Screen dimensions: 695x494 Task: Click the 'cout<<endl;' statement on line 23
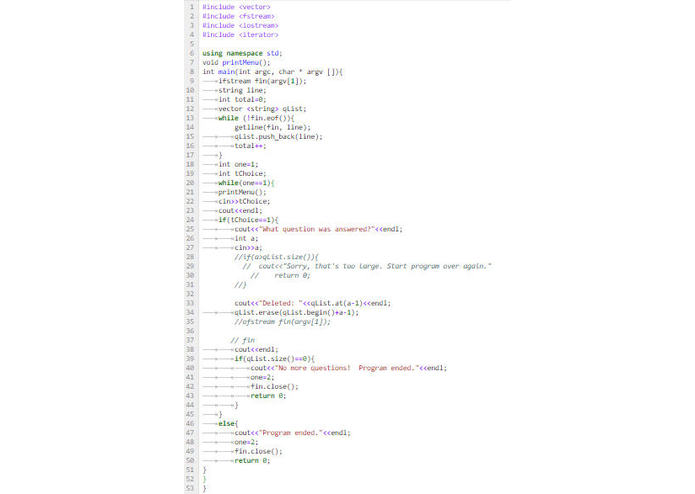click(240, 211)
